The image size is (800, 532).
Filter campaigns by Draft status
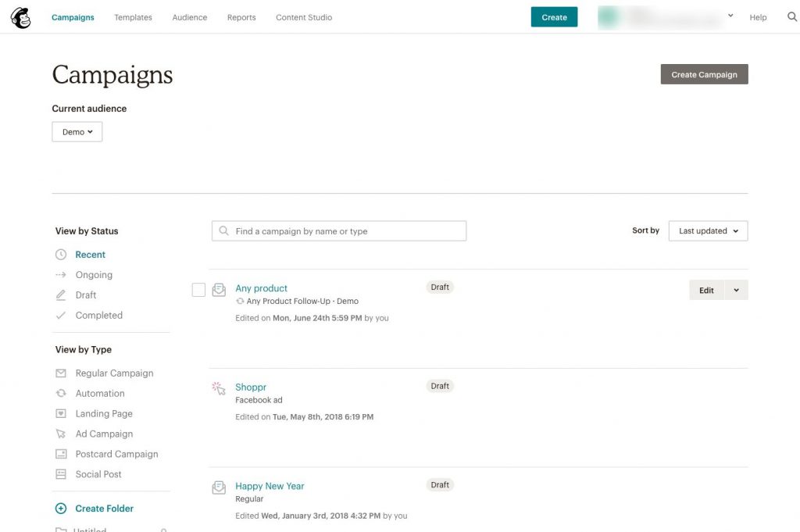click(86, 295)
